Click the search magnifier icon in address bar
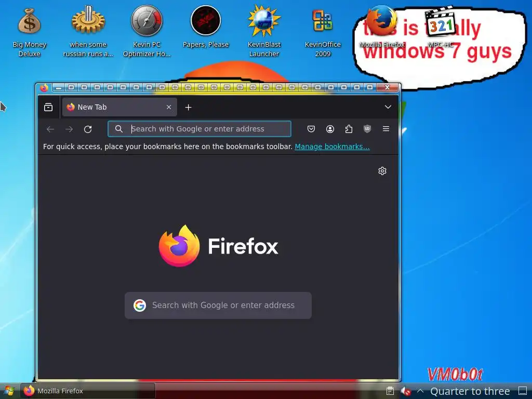 (119, 129)
